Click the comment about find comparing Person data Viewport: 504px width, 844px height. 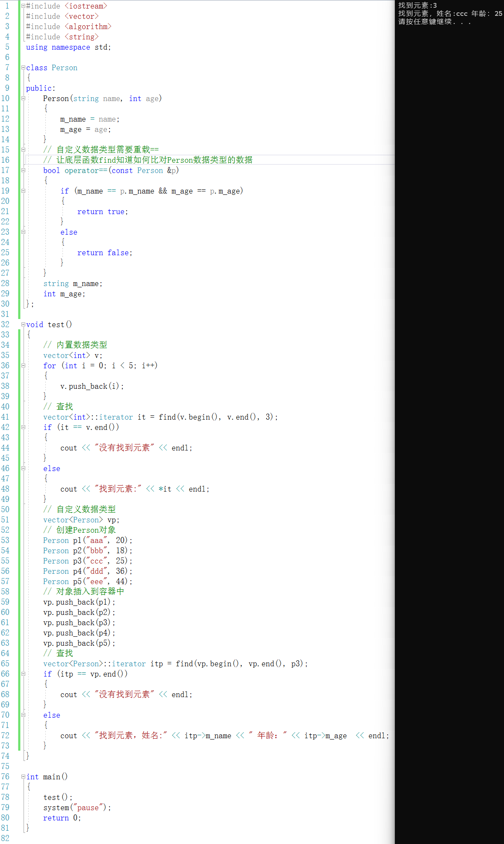(148, 160)
